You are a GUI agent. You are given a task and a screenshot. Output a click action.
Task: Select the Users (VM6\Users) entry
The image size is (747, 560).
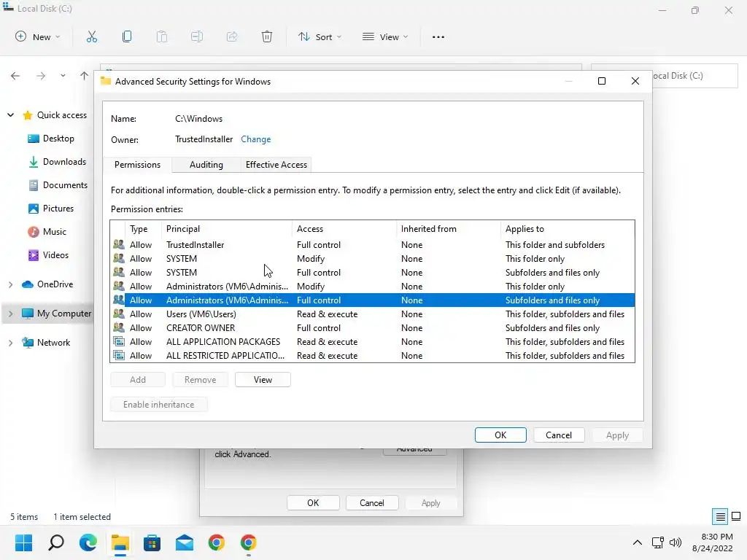373,314
